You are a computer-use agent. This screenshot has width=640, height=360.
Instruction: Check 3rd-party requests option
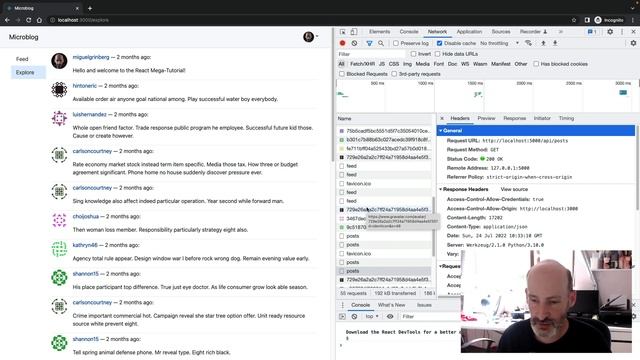tap(394, 74)
